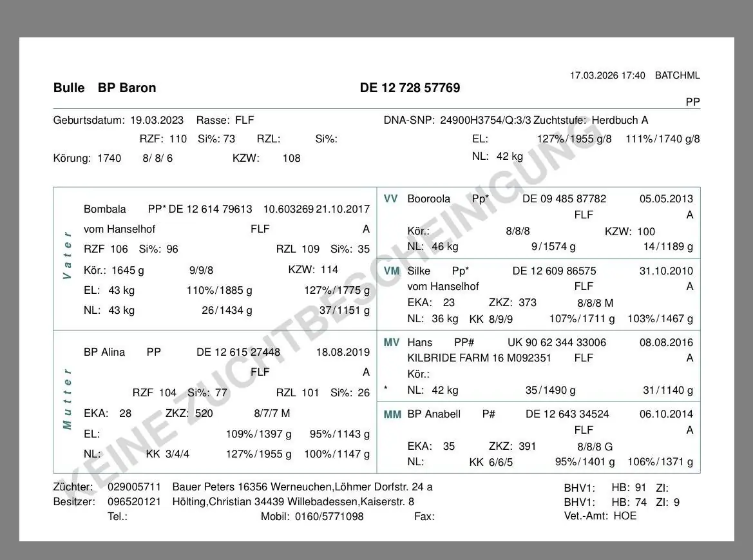
Task: Click the VV ancestor label
Action: (391, 199)
